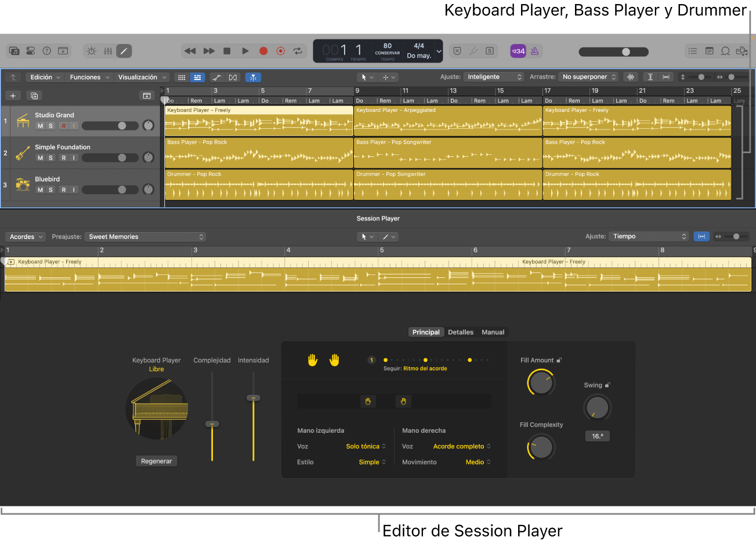
Task: Toggle the Metronome button
Action: (535, 51)
